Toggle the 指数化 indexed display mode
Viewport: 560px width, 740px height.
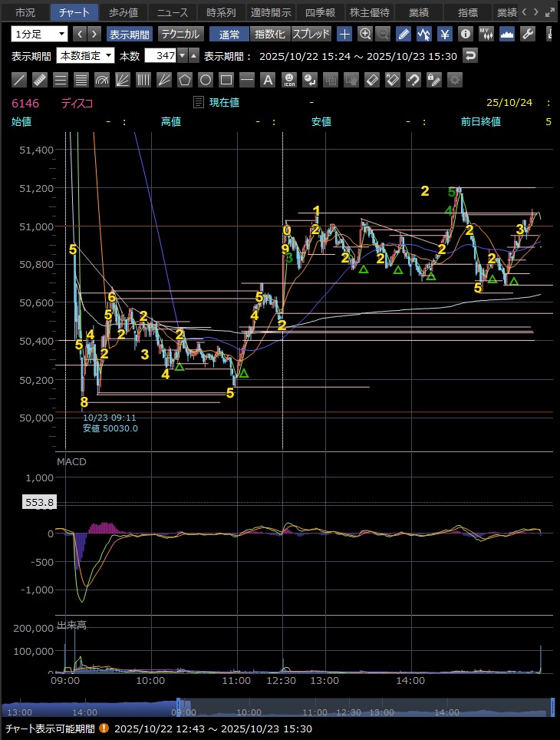click(x=270, y=34)
